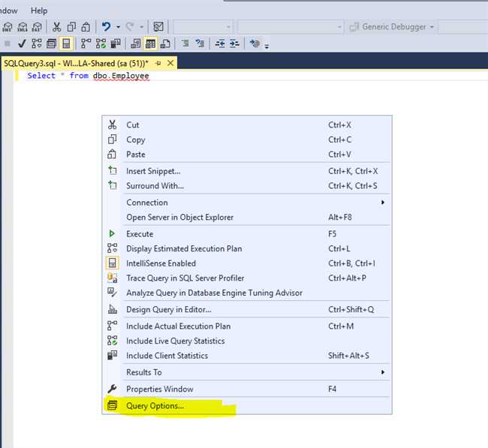
Task: Click Trace Query in SQL Server Profiler icon
Action: coord(112,278)
